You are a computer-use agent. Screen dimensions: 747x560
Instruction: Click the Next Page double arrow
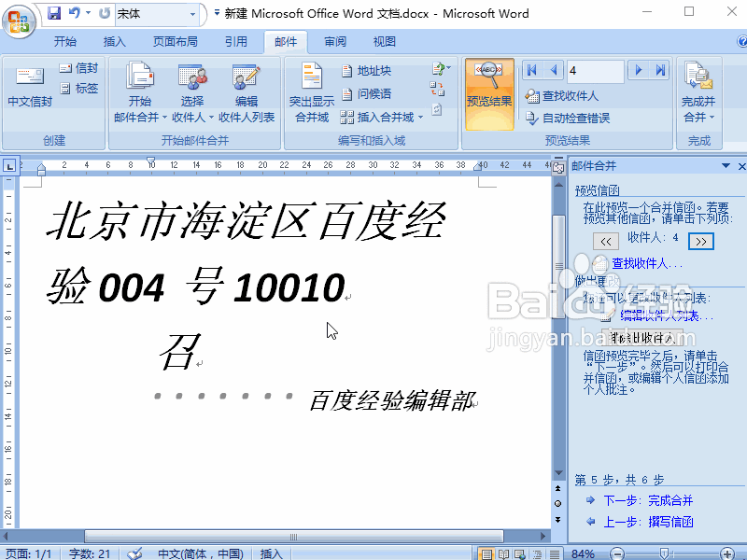pos(557,520)
